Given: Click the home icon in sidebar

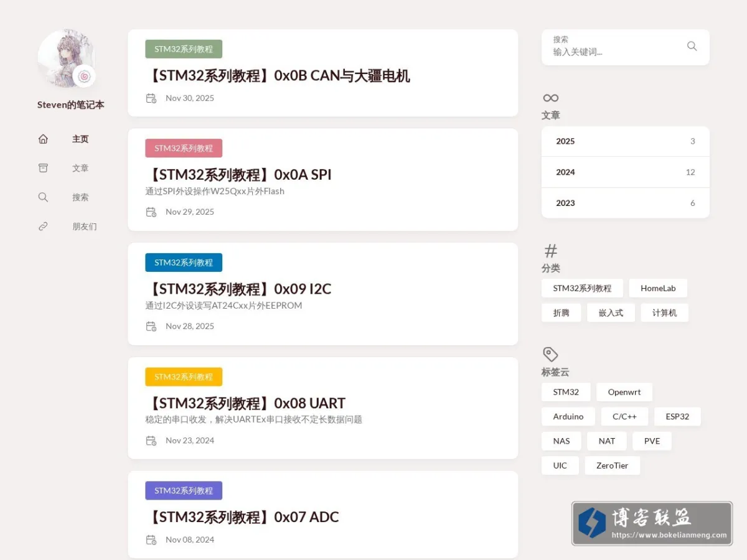Looking at the screenshot, I should coord(43,139).
